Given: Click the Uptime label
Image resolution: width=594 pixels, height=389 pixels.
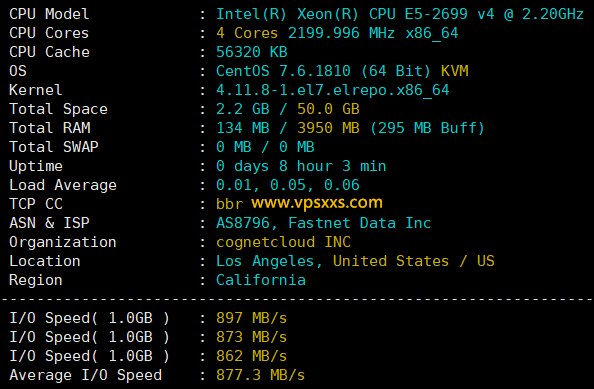Looking at the screenshot, I should click(36, 166).
